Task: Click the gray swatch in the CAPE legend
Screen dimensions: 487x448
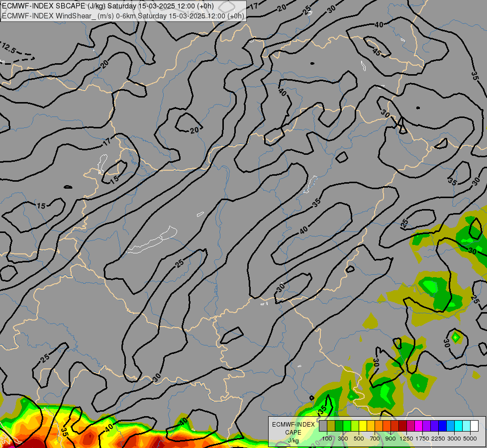Action: tap(323, 426)
